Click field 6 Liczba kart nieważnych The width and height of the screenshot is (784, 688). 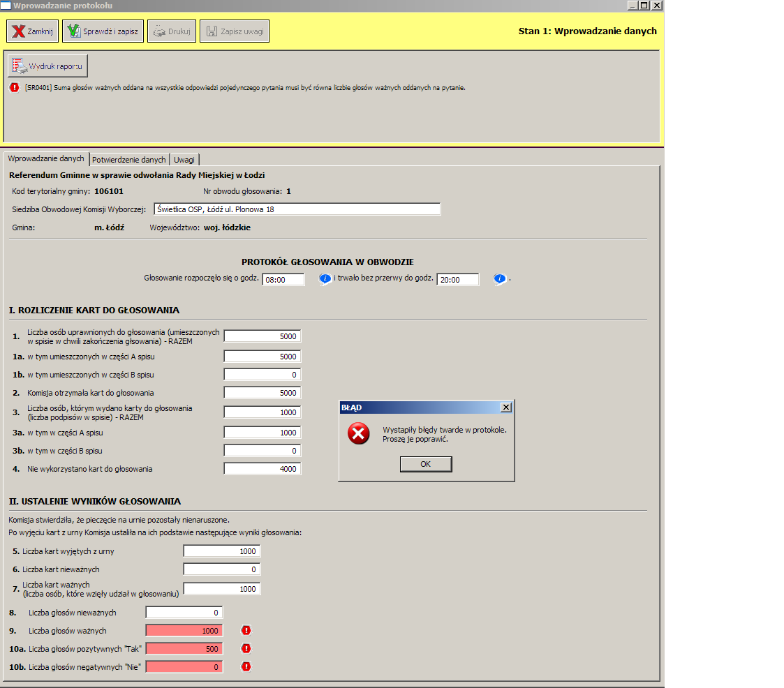click(x=221, y=569)
